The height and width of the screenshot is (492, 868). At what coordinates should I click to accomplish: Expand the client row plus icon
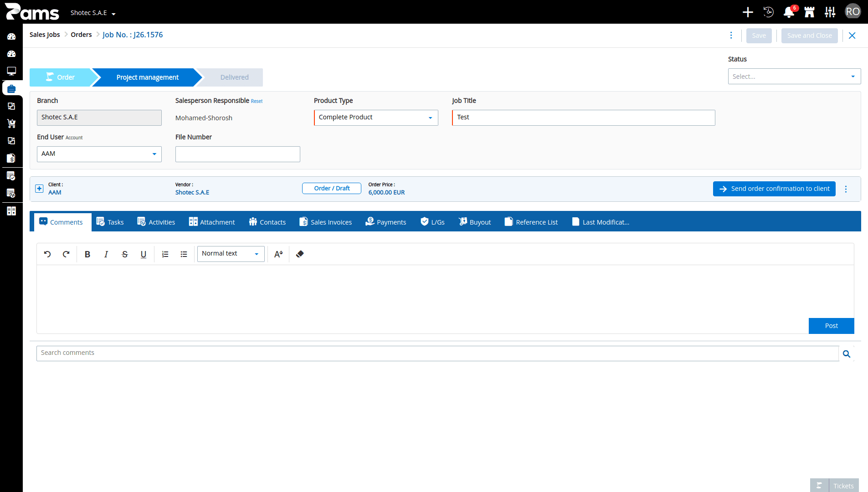tap(40, 189)
